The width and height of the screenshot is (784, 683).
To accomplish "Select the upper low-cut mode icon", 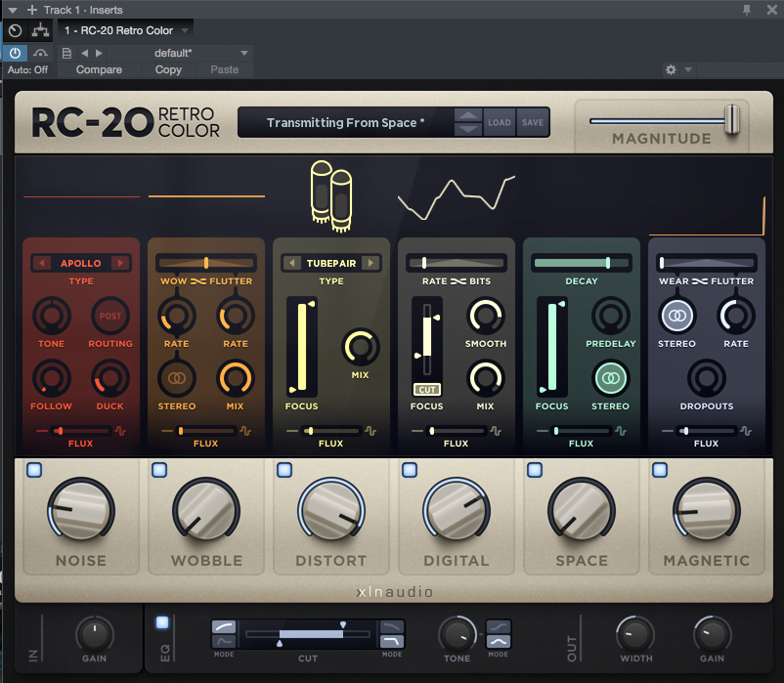I will point(224,627).
